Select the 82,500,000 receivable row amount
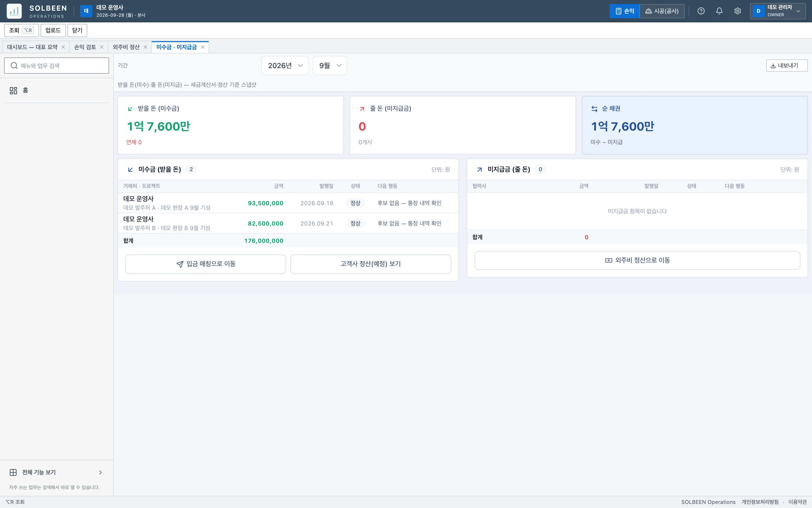 tap(265, 224)
